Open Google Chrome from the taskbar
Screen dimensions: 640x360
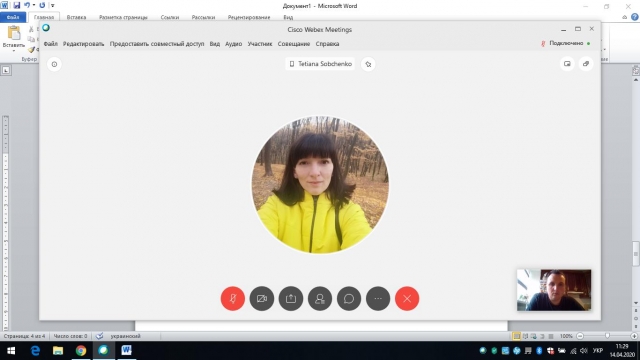[81, 351]
